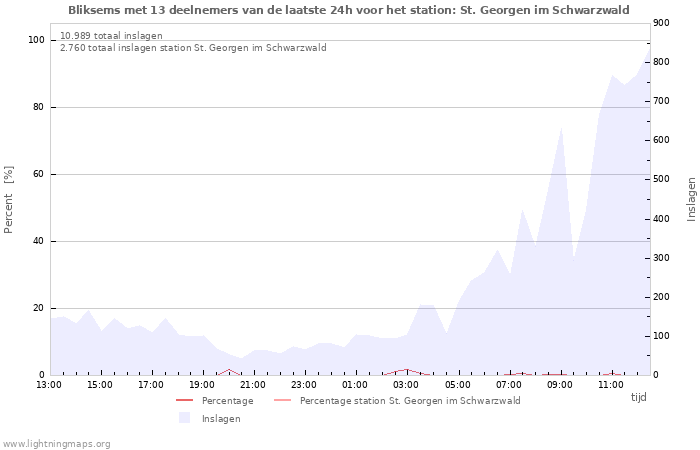Click the 10.989 totaal inslagen text
Viewport: 700px width, 450px height.
click(111, 36)
